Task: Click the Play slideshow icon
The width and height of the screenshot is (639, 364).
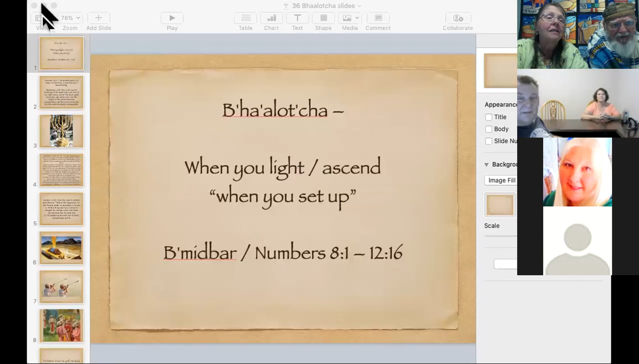Action: 172,18
